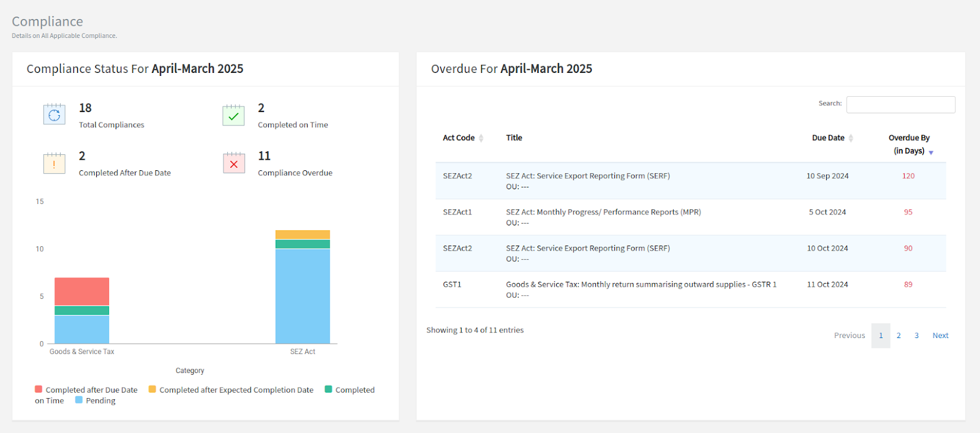980x433 pixels.
Task: Sort table by Due Date column arrows
Action: click(x=851, y=138)
